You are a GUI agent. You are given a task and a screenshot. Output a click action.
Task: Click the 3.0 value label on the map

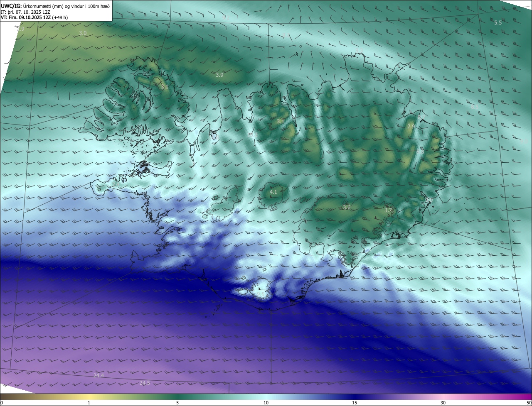click(x=83, y=33)
